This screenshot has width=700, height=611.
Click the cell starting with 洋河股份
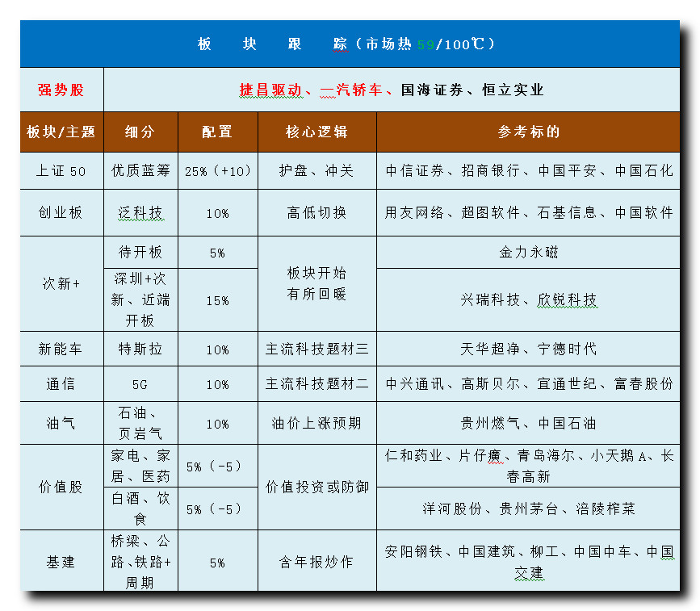click(529, 508)
